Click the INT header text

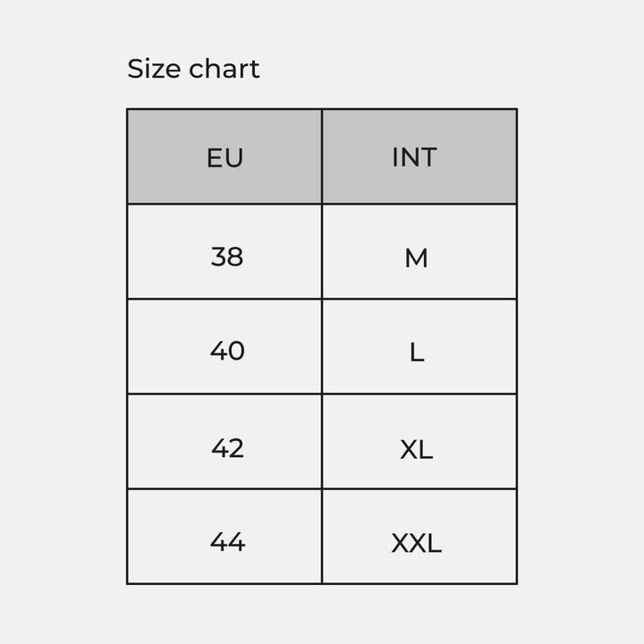[x=414, y=157]
